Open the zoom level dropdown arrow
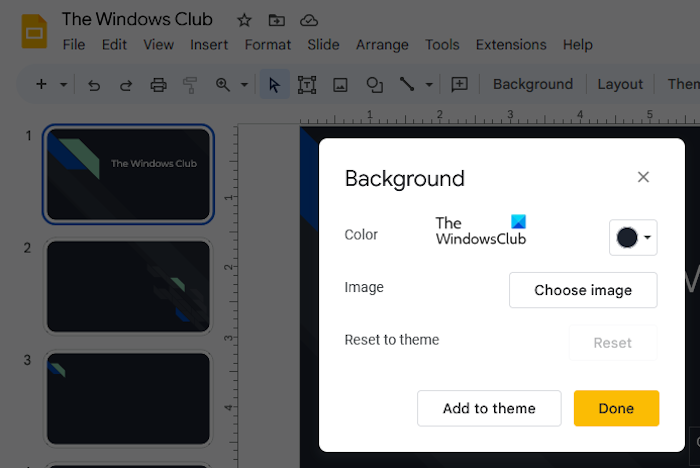 click(244, 84)
